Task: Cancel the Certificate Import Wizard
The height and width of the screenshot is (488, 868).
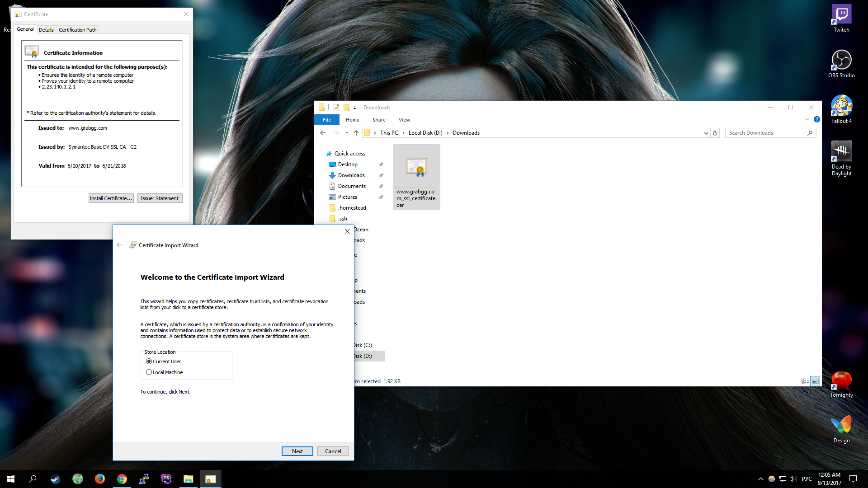Action: 333,451
